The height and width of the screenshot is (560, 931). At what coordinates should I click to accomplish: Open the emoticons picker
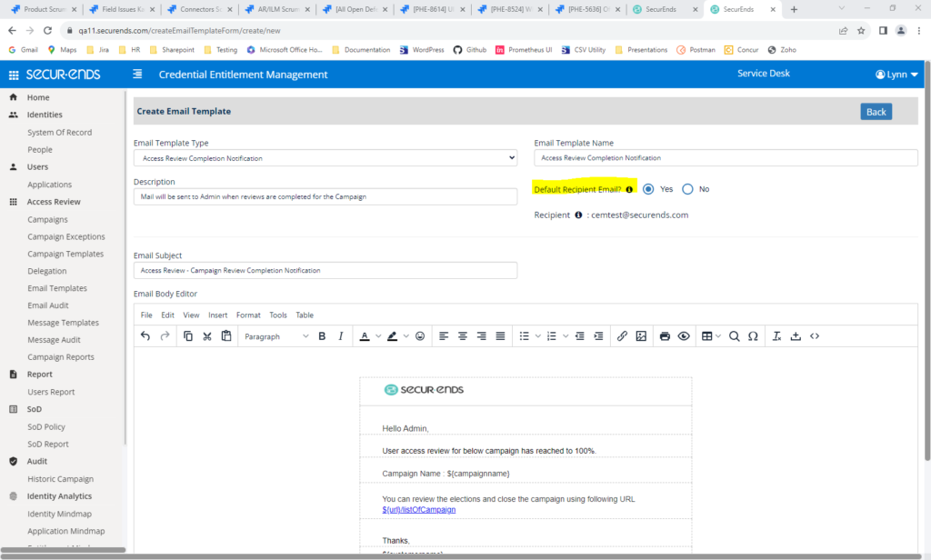pos(420,336)
